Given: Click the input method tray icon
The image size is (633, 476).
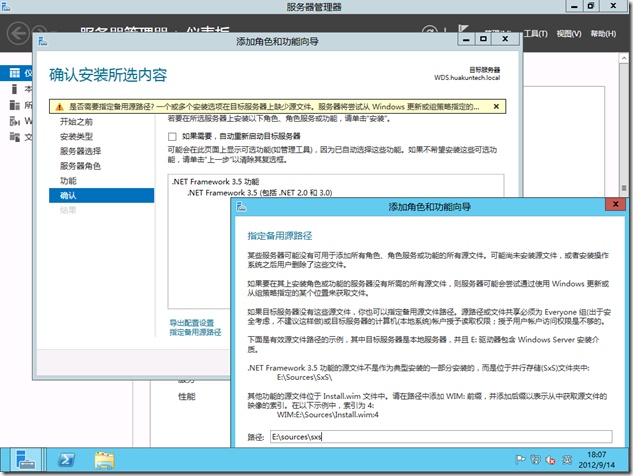Looking at the screenshot, I should (567, 459).
